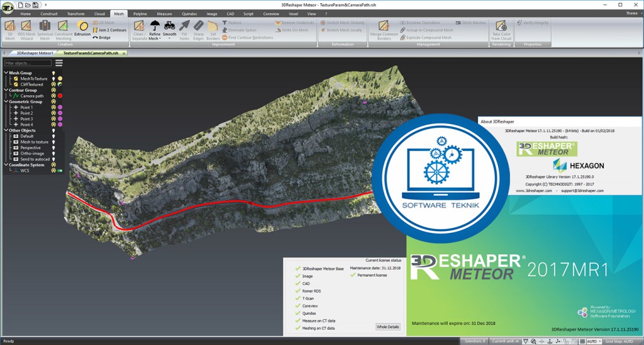Image resolution: width=644 pixels, height=345 pixels.
Task: Open the object tree hamburger menu
Action: [59, 63]
